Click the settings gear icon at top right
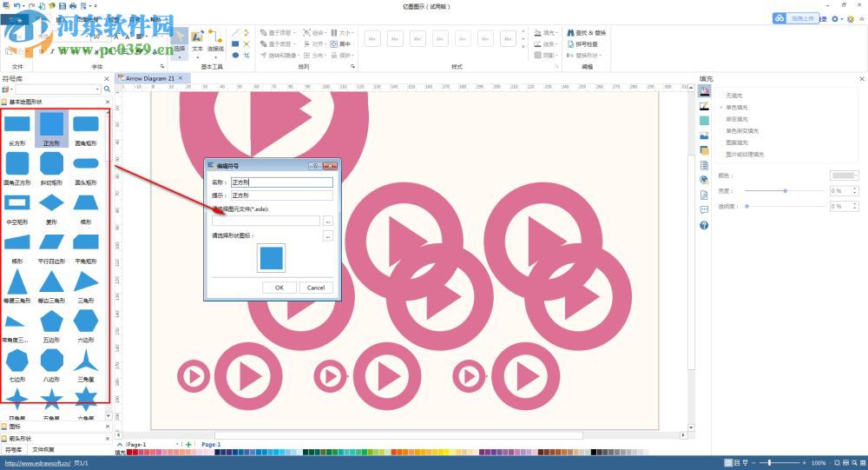The image size is (868, 470). tap(835, 19)
